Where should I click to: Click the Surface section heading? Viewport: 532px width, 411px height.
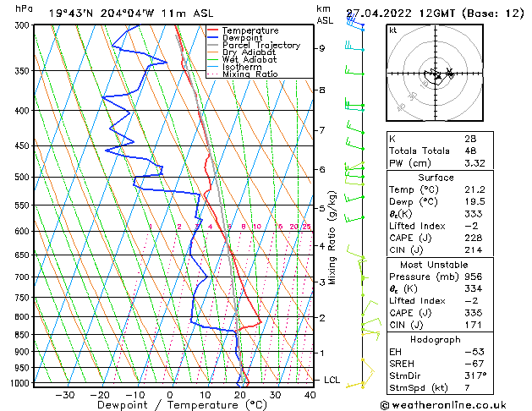point(436,178)
